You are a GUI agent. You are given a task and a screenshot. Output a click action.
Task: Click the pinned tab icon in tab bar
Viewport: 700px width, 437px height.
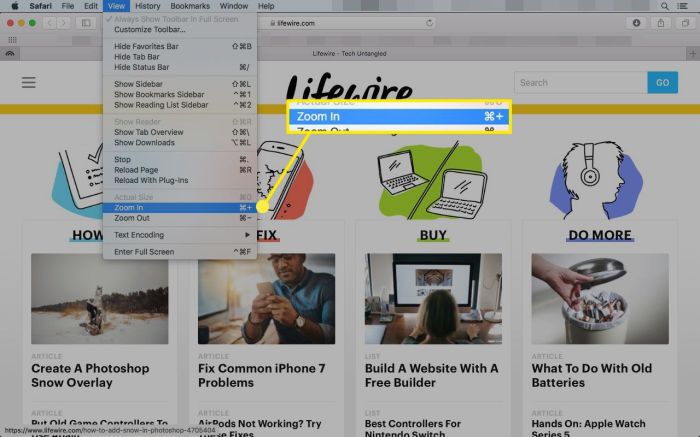(x=10, y=54)
